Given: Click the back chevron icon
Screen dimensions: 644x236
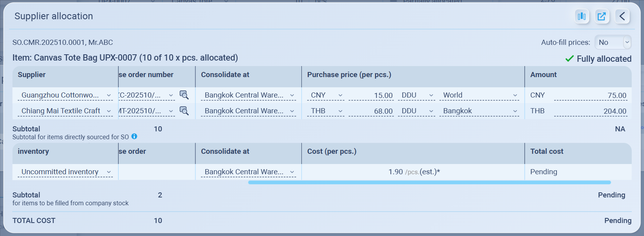Looking at the screenshot, I should tap(622, 16).
